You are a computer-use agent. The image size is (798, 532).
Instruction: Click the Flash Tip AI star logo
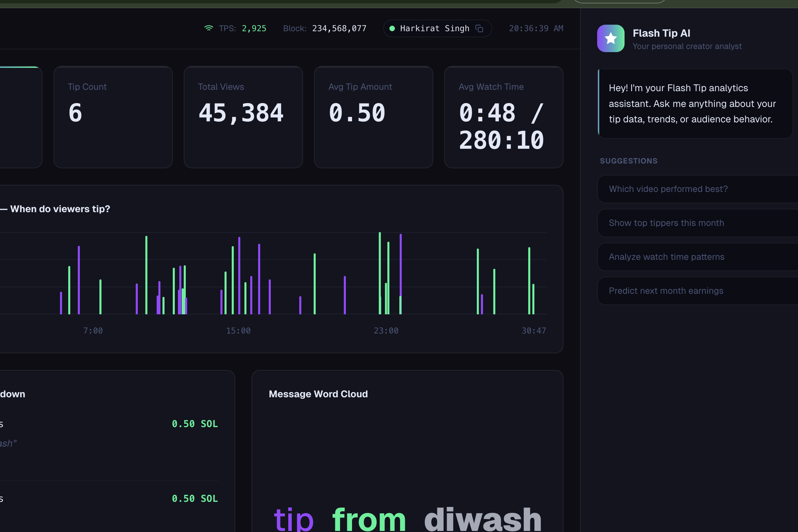(x=610, y=38)
